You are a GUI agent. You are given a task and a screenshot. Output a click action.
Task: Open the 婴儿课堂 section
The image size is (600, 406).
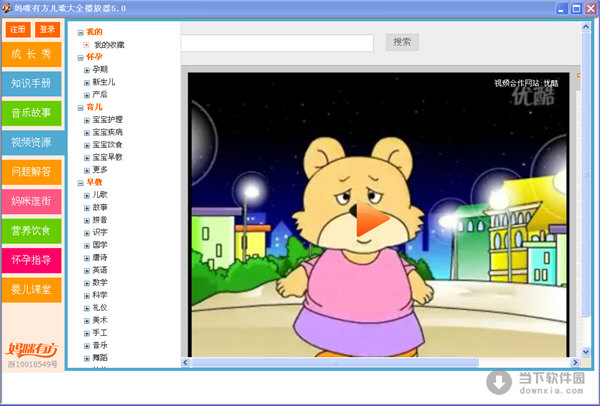(31, 290)
